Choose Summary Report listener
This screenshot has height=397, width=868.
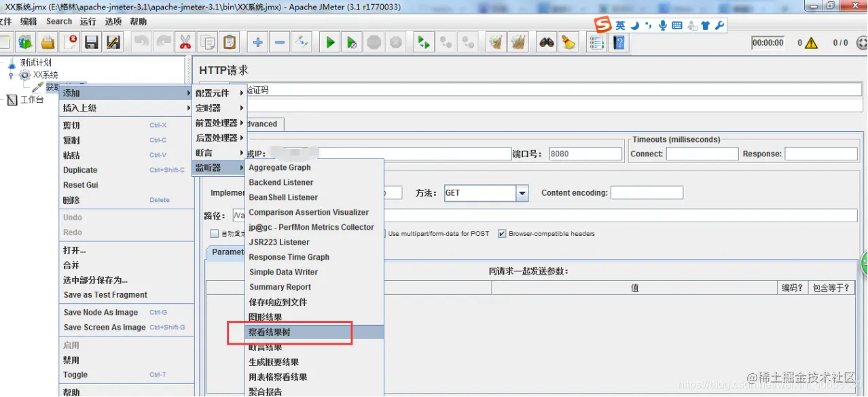(x=314, y=287)
